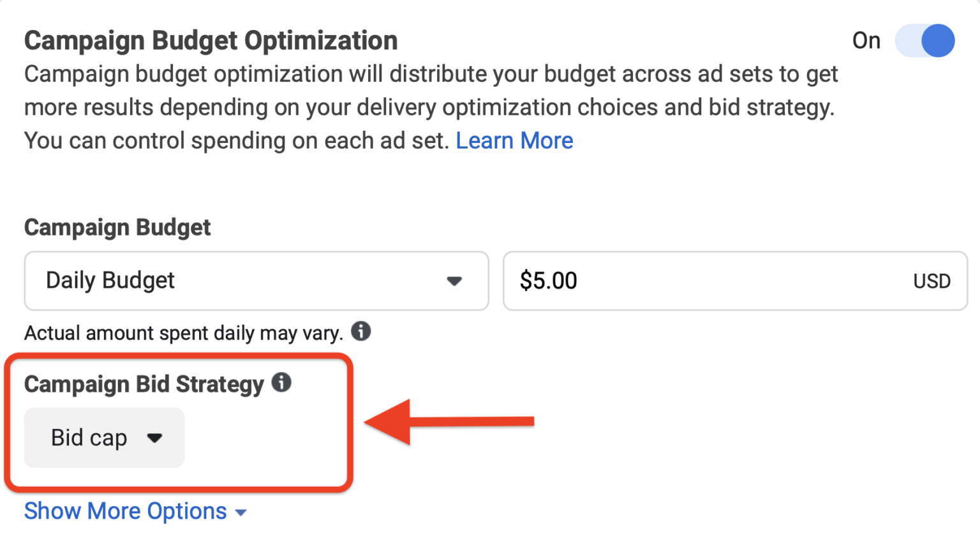980x559 pixels.
Task: Open the Learn More link
Action: 514,140
